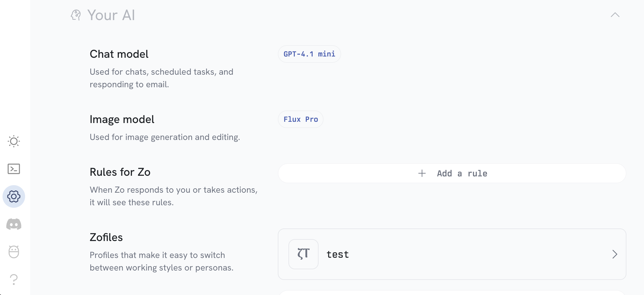Expand the test Zofile chevron arrow
The width and height of the screenshot is (644, 295).
click(x=615, y=254)
